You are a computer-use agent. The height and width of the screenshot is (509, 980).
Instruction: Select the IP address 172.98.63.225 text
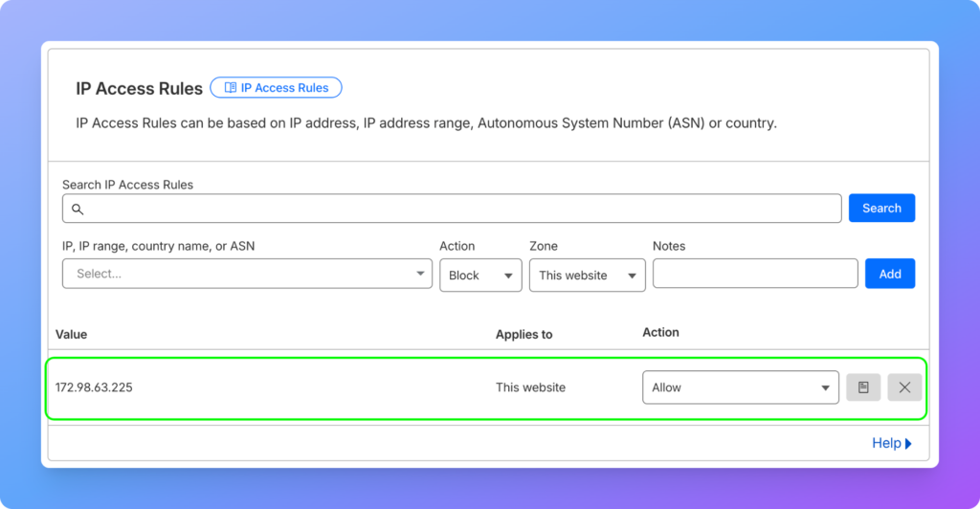(94, 387)
